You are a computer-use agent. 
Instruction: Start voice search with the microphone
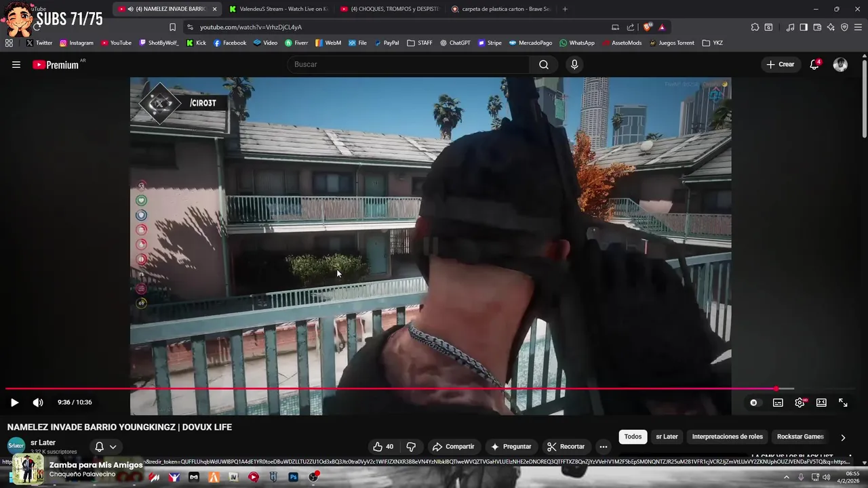(x=574, y=64)
